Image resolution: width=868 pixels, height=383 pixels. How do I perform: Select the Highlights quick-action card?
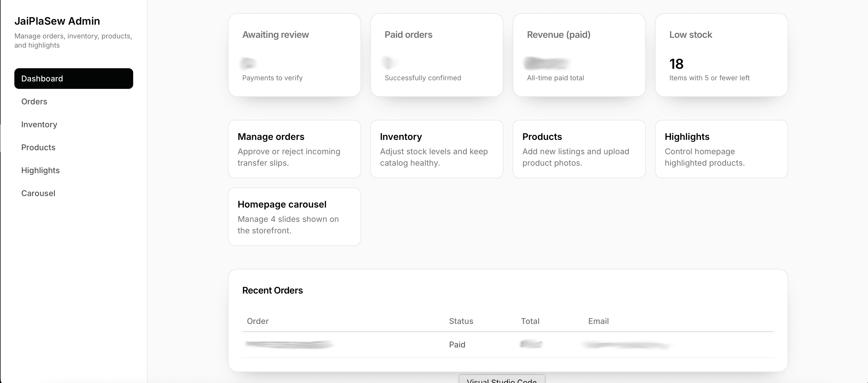(x=721, y=149)
